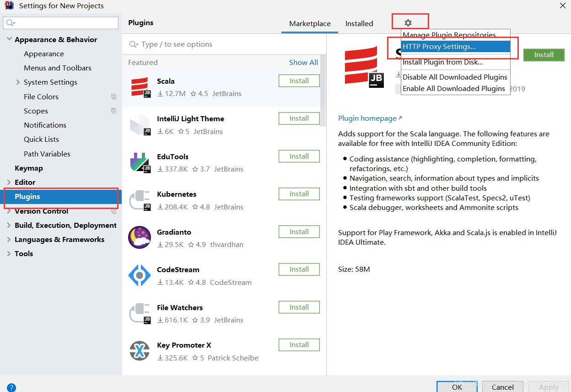This screenshot has width=571, height=392.
Task: Switch to the Marketplace tab
Action: [310, 24]
